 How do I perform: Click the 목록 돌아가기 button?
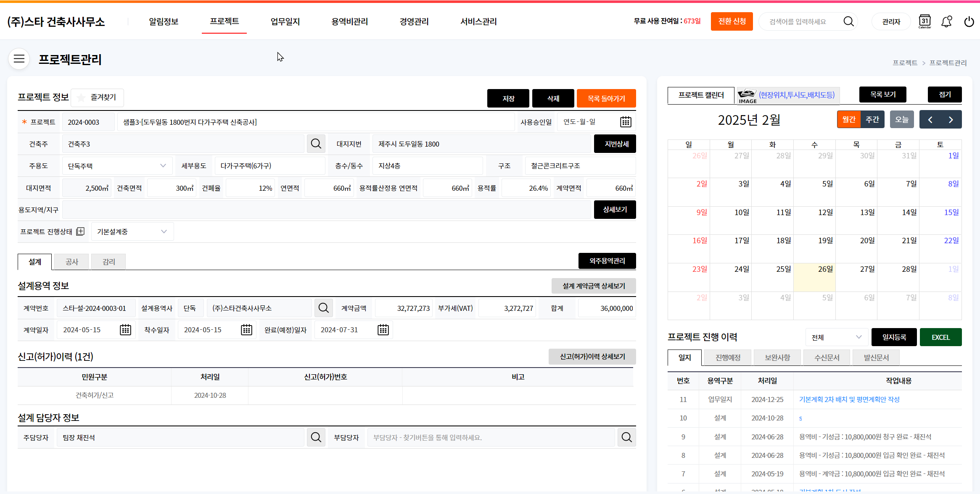point(606,98)
